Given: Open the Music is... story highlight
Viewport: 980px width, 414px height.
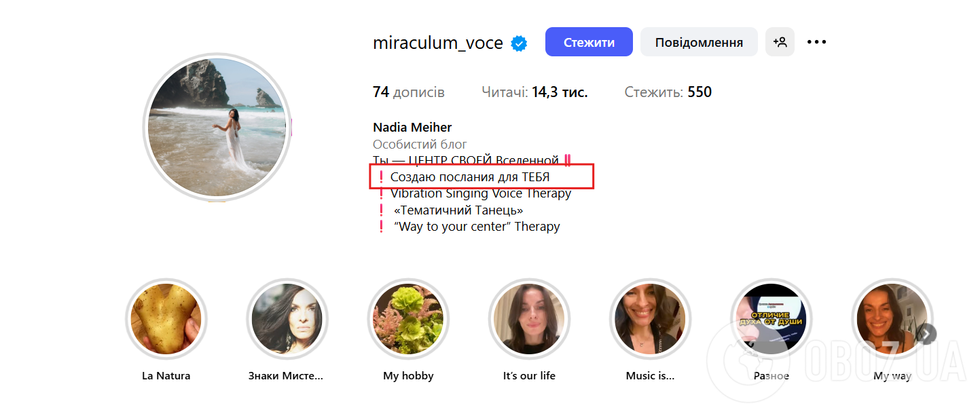Looking at the screenshot, I should (650, 319).
